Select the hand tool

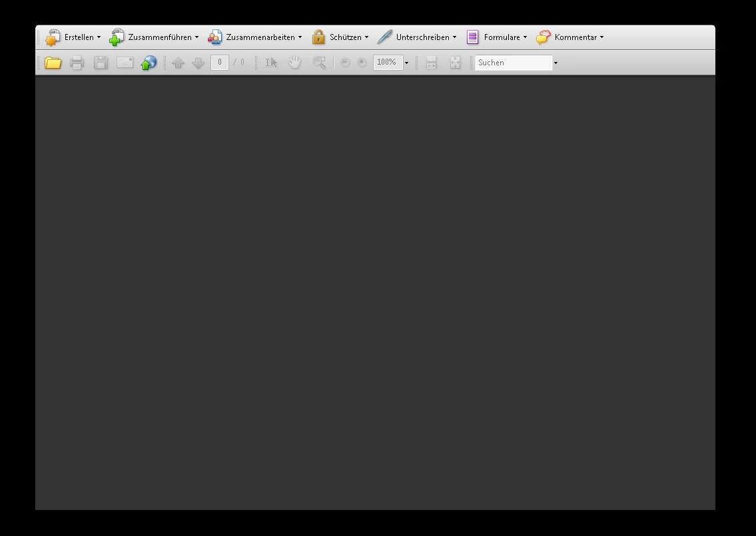[294, 62]
